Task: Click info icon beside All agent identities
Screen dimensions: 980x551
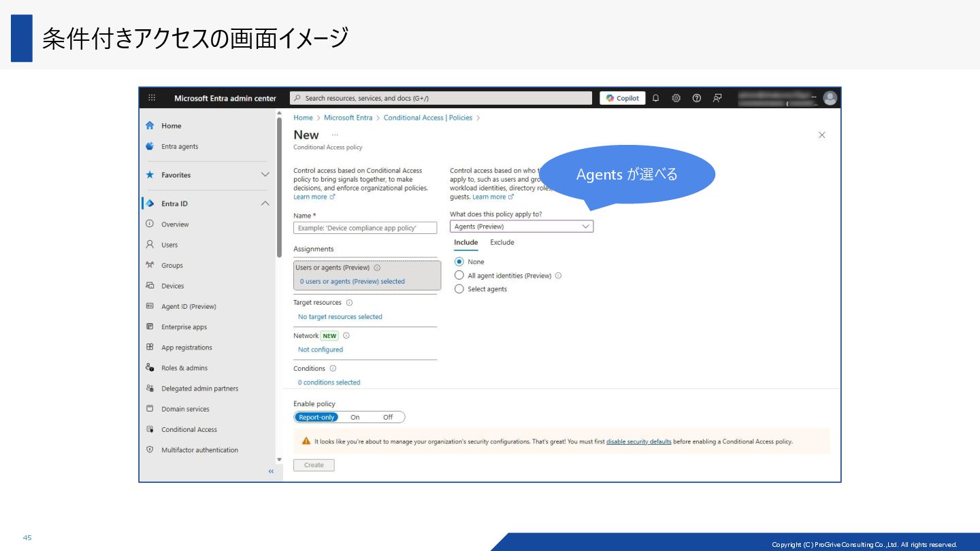Action: (558, 275)
